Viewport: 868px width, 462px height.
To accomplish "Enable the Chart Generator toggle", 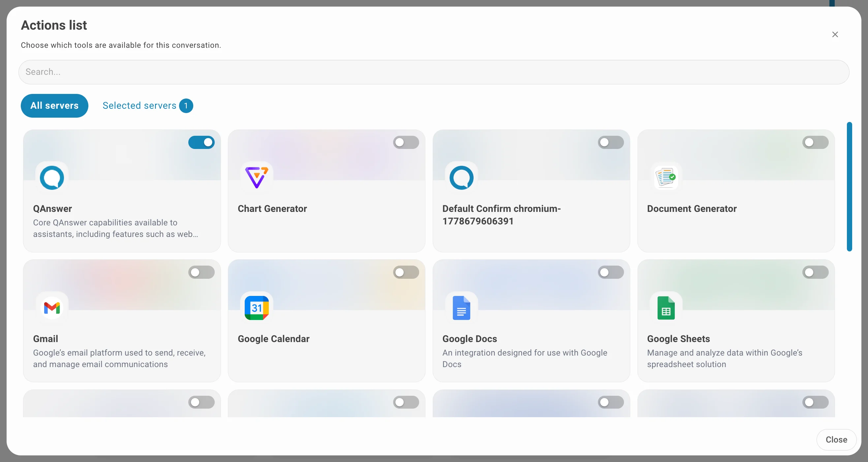I will pos(406,142).
